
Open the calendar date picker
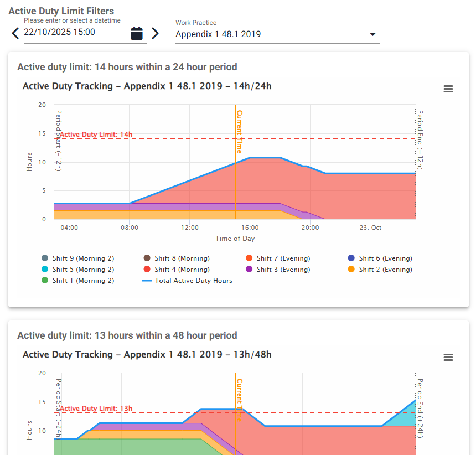tap(137, 33)
